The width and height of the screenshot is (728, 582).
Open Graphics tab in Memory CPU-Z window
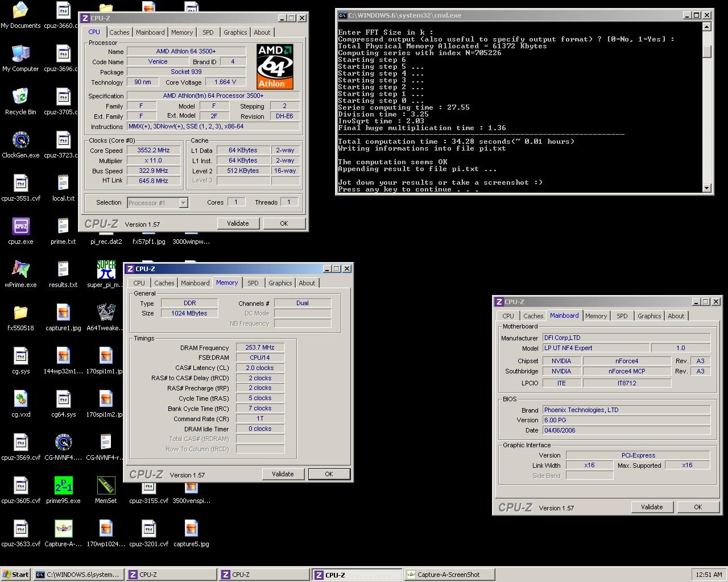[x=280, y=283]
